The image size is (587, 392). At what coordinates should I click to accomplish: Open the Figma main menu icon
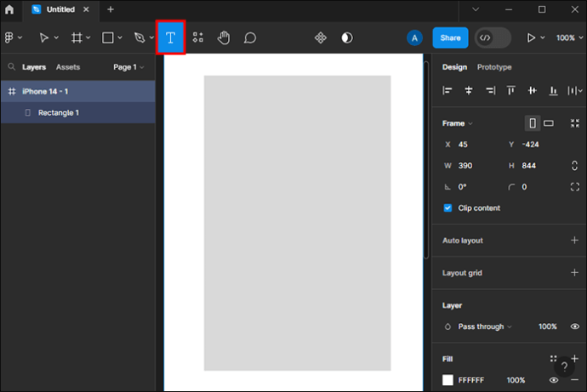point(13,38)
